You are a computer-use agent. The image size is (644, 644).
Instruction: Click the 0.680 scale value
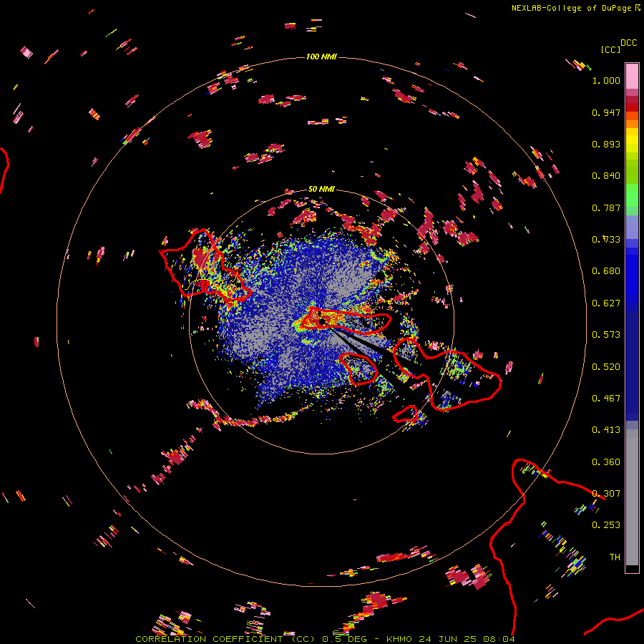pyautogui.click(x=606, y=271)
